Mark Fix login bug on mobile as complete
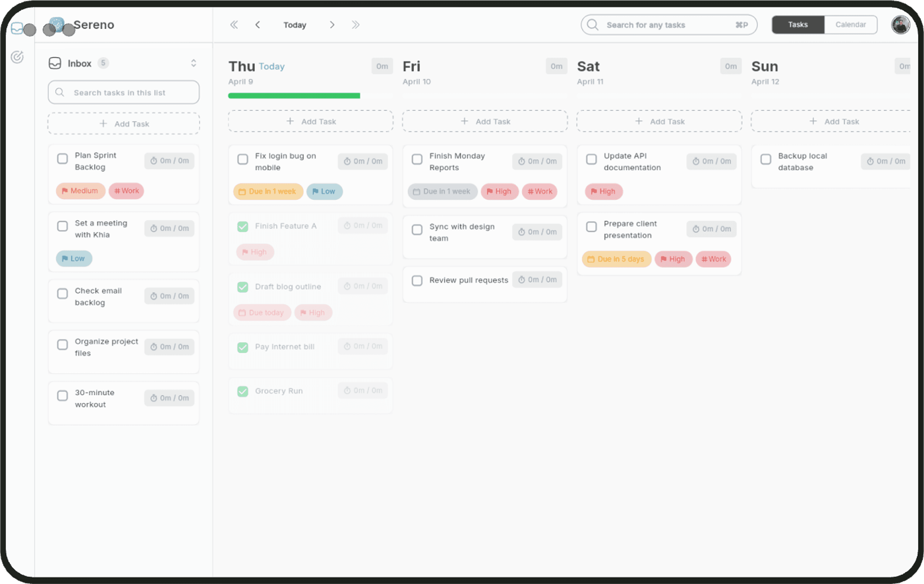This screenshot has height=584, width=924. [x=243, y=159]
